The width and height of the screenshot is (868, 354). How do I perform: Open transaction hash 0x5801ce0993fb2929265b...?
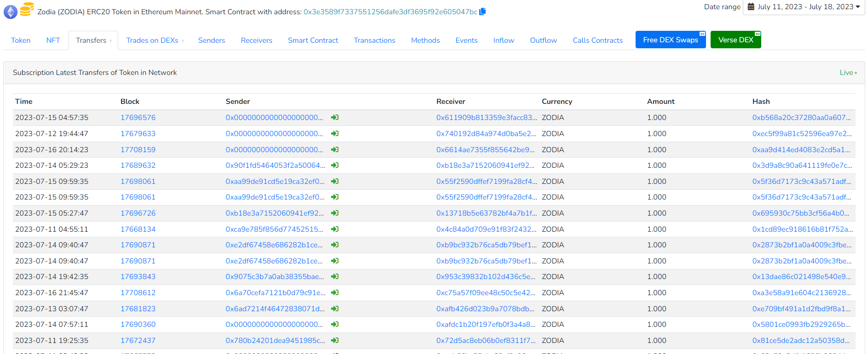(801, 325)
